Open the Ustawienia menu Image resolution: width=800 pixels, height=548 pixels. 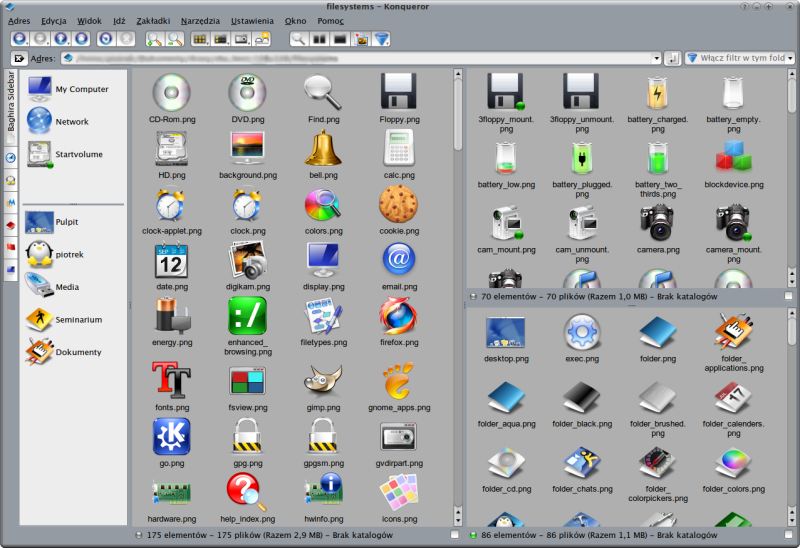(x=252, y=21)
